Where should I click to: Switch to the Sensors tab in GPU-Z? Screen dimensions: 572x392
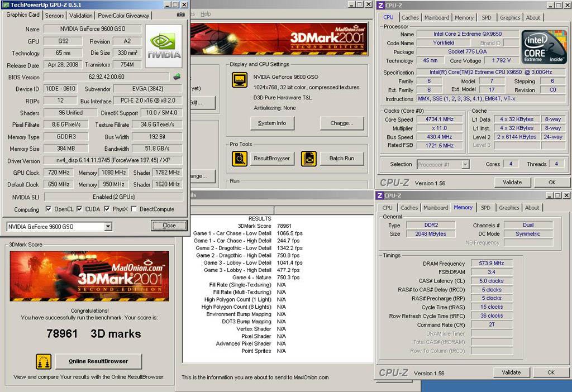[x=54, y=15]
